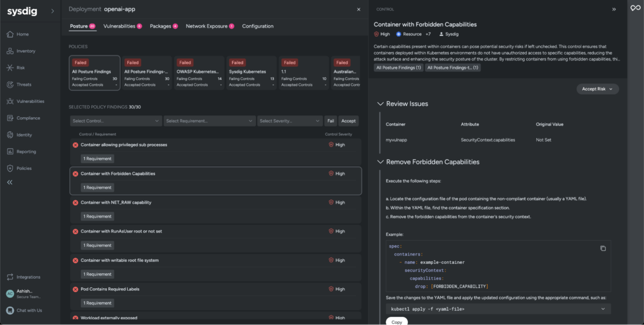Select the Australian policy card
Image resolution: width=644 pixels, height=325 pixels.
pos(346,73)
